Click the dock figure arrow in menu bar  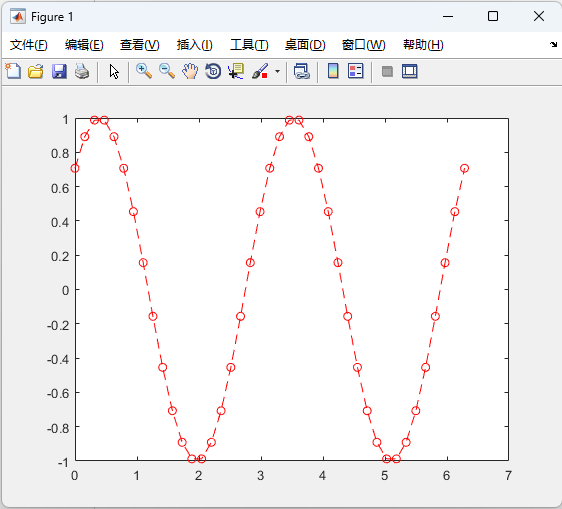[553, 44]
